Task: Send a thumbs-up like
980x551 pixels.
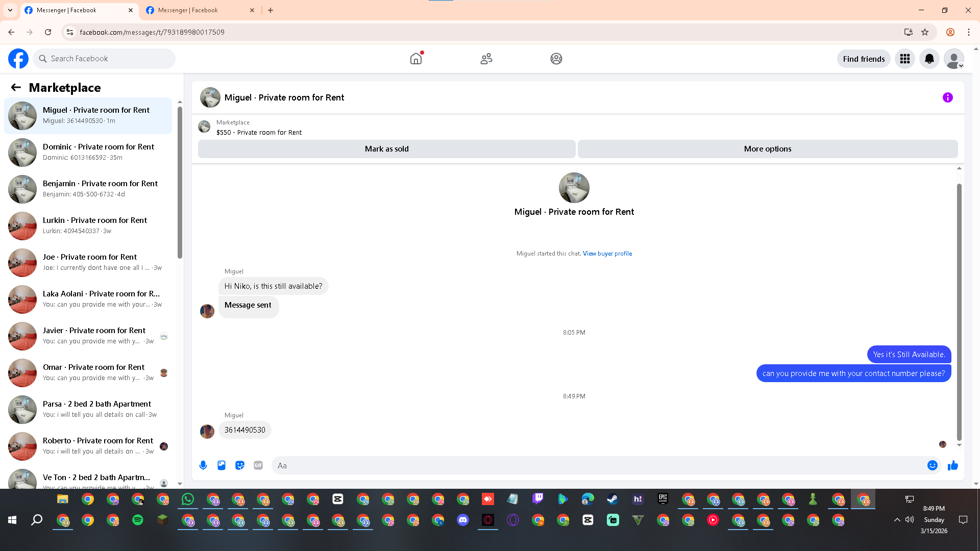Action: (953, 465)
